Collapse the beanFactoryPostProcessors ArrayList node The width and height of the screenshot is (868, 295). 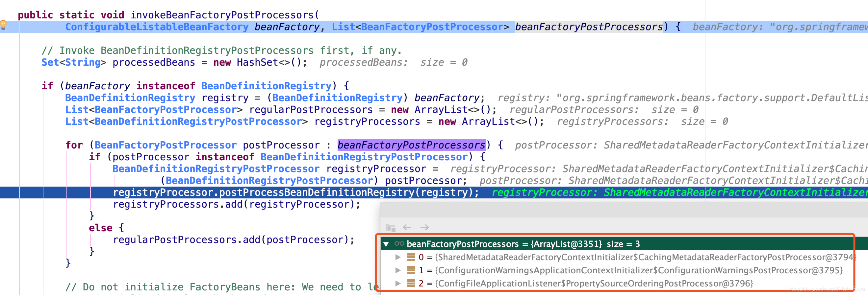pyautogui.click(x=386, y=244)
